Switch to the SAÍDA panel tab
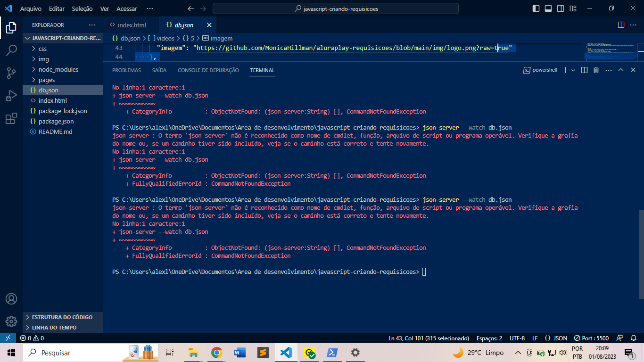The height and width of the screenshot is (362, 644). [x=159, y=70]
